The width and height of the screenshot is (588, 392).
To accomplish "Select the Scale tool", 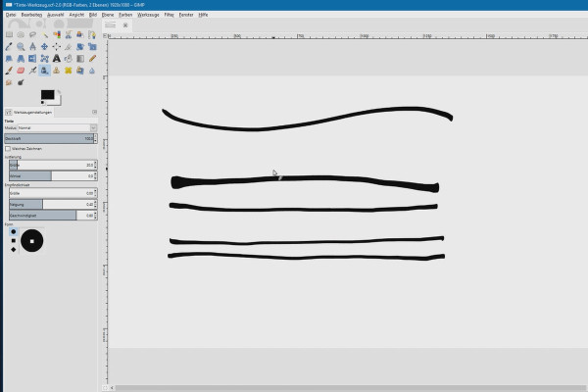I will (92, 47).
